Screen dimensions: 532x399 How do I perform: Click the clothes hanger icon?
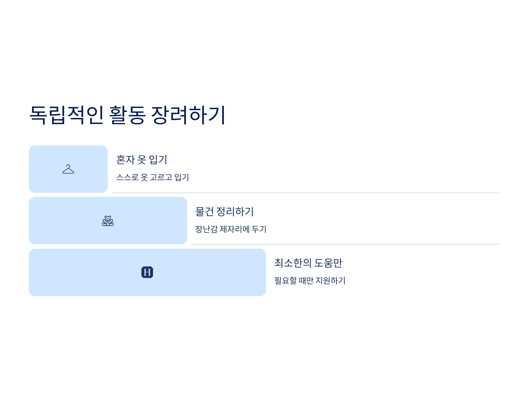pos(68,169)
